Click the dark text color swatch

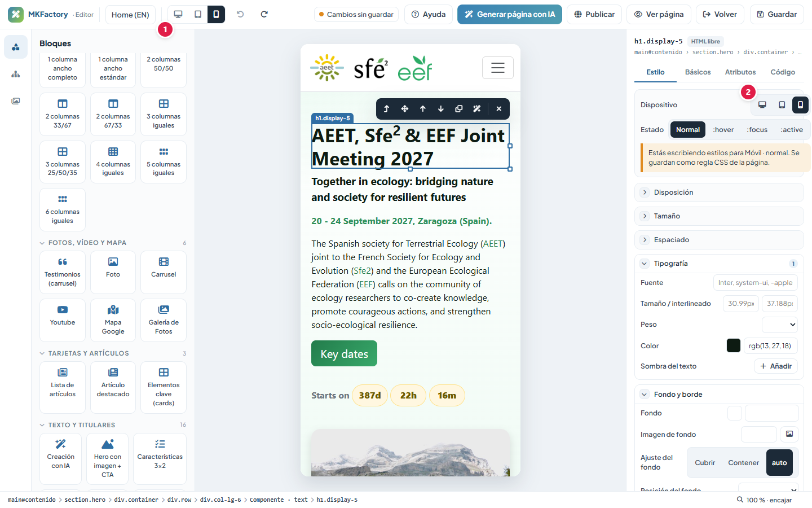[x=734, y=345]
